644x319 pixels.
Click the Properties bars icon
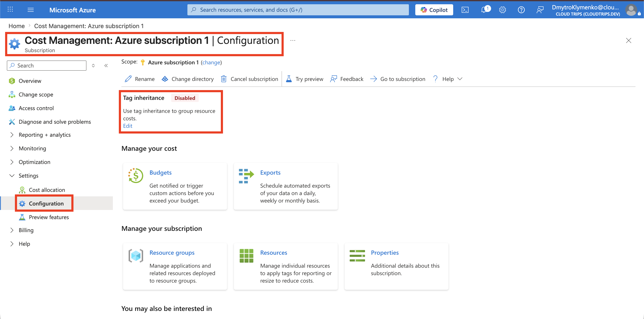pos(357,256)
